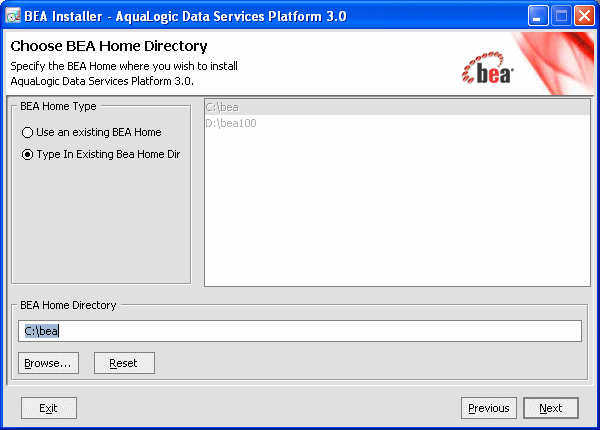The height and width of the screenshot is (430, 600).
Task: Close the BEA Installer window
Action: [584, 16]
